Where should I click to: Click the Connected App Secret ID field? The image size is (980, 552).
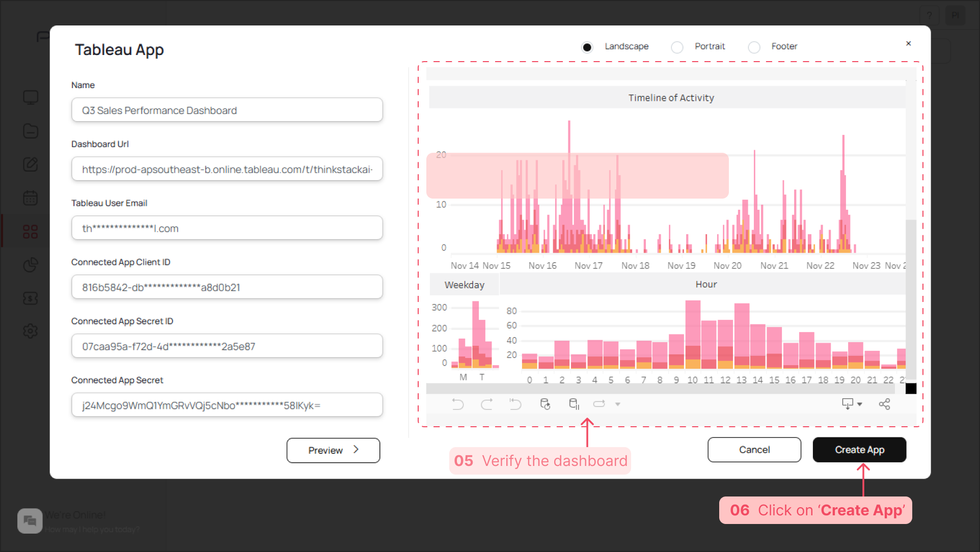point(227,346)
